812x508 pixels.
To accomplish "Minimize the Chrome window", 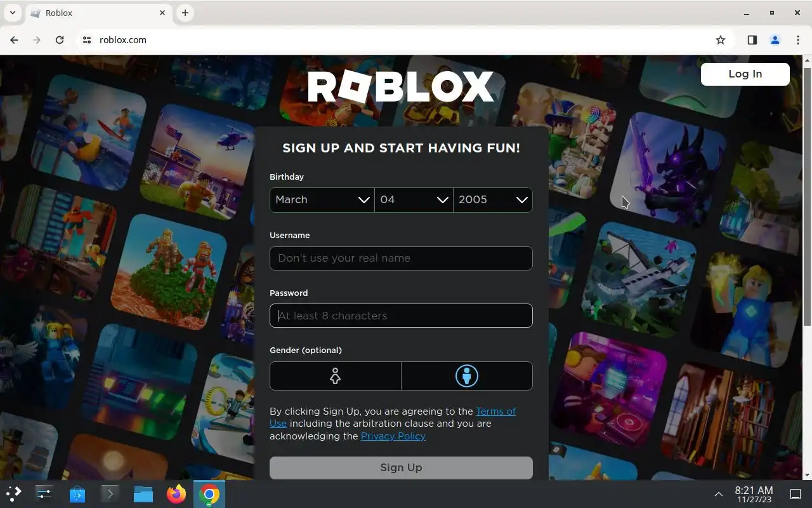I will 747,13.
